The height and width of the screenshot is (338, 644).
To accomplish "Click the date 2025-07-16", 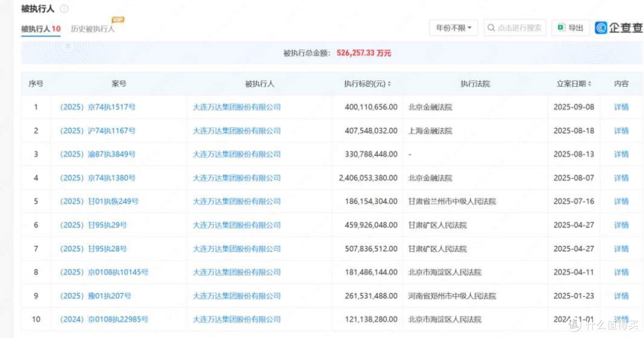I will [x=574, y=201].
